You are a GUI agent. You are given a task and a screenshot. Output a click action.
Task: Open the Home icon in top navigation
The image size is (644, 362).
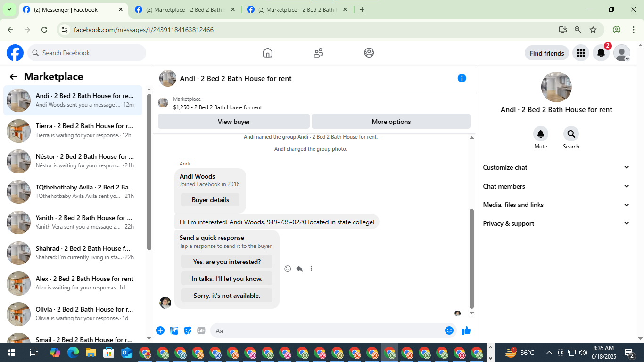(268, 53)
